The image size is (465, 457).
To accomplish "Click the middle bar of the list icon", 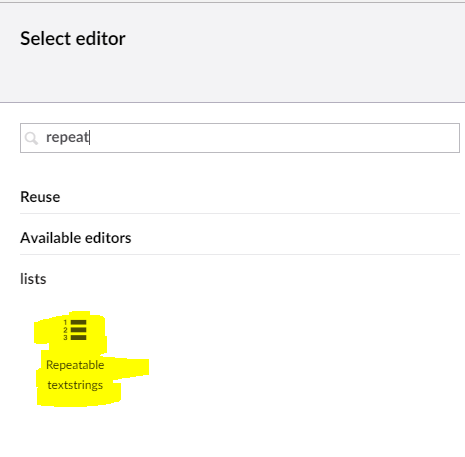I will (79, 330).
